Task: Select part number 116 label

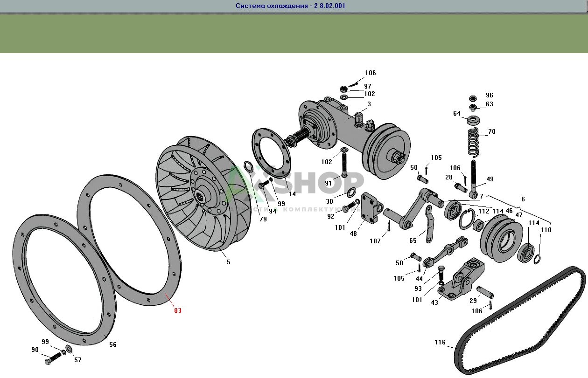Action: pos(440,342)
